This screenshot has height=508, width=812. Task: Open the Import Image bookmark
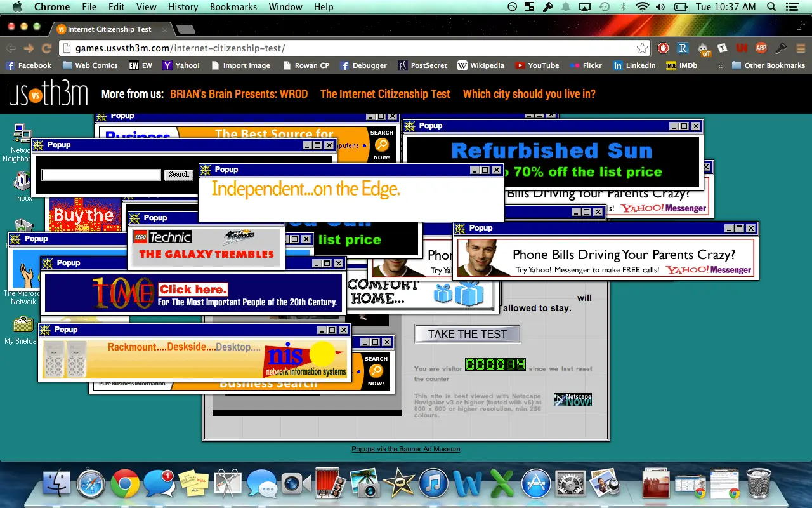point(240,65)
